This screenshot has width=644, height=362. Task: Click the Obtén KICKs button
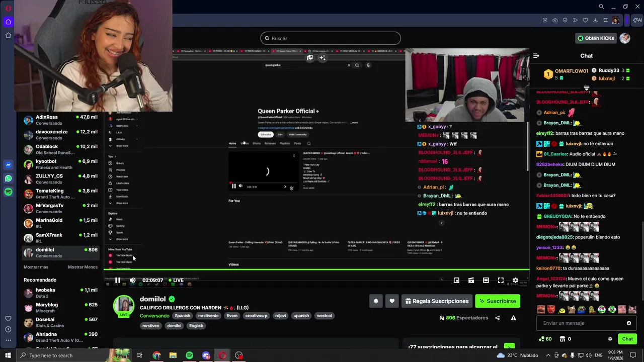[x=596, y=38]
